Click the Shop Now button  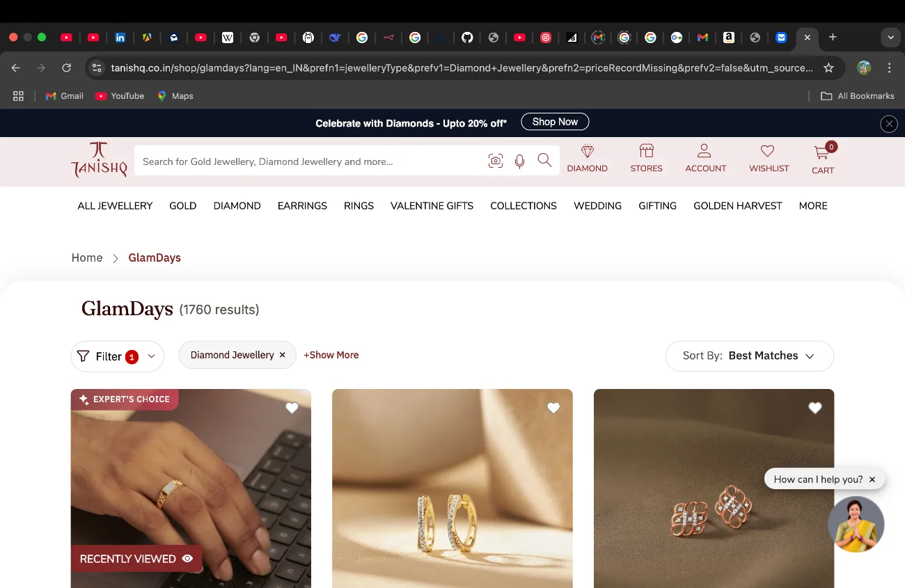click(555, 122)
